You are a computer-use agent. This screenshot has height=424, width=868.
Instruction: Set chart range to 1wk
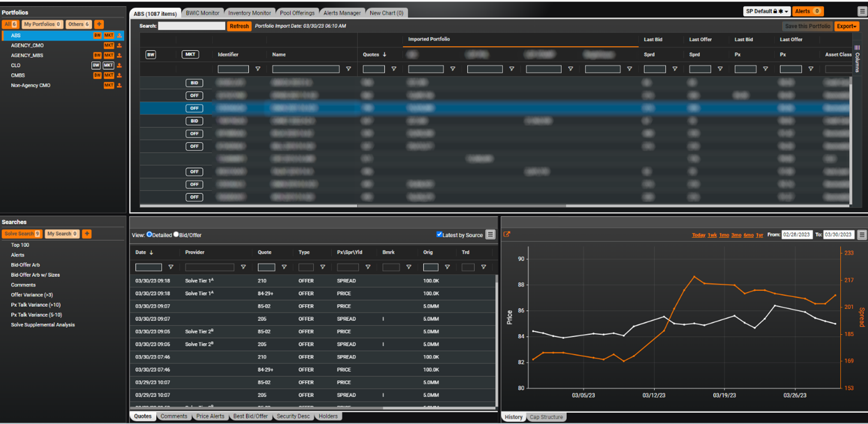coord(712,235)
